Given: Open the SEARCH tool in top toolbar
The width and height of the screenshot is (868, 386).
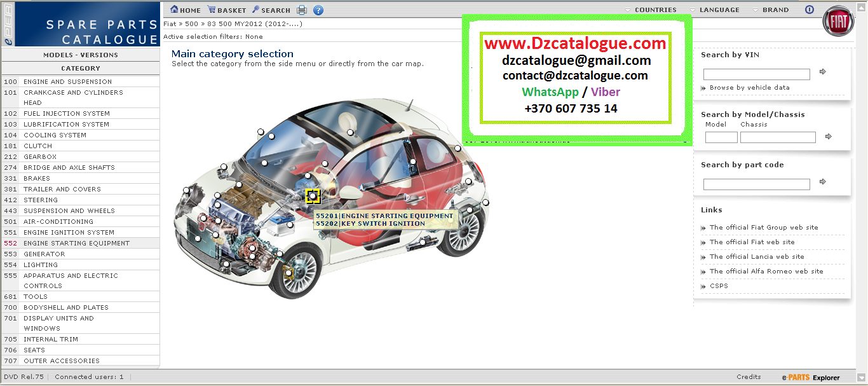Looking at the screenshot, I should point(271,10).
